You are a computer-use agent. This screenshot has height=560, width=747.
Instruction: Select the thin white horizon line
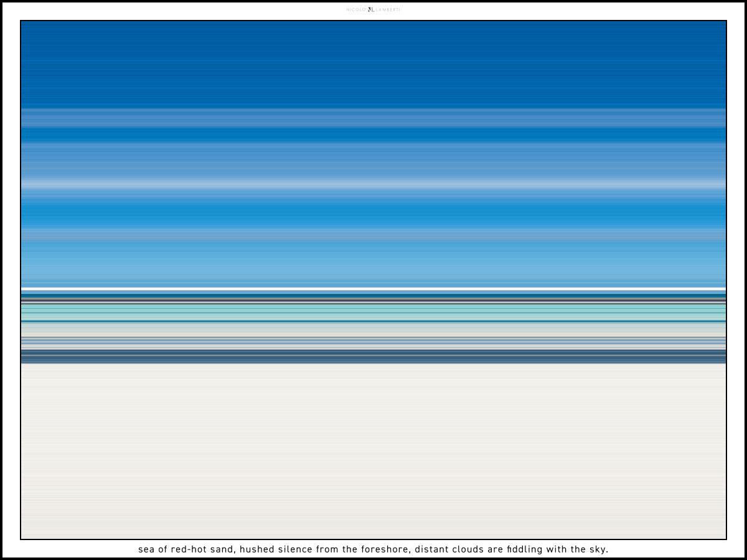pyautogui.click(x=374, y=289)
